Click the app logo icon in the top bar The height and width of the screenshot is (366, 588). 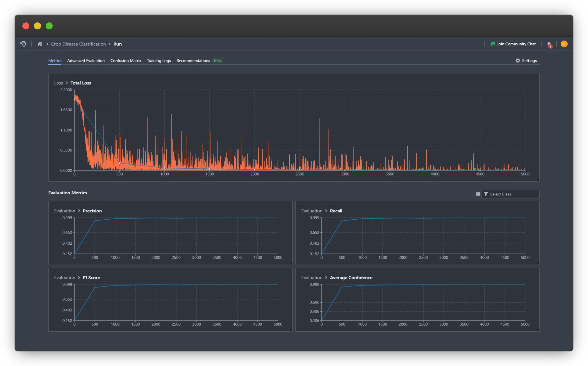coord(23,44)
